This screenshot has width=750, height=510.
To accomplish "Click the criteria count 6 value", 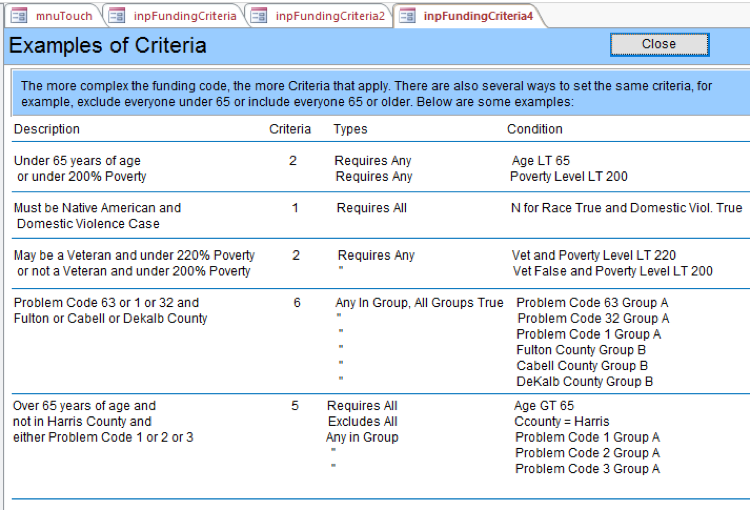I will (x=297, y=303).
